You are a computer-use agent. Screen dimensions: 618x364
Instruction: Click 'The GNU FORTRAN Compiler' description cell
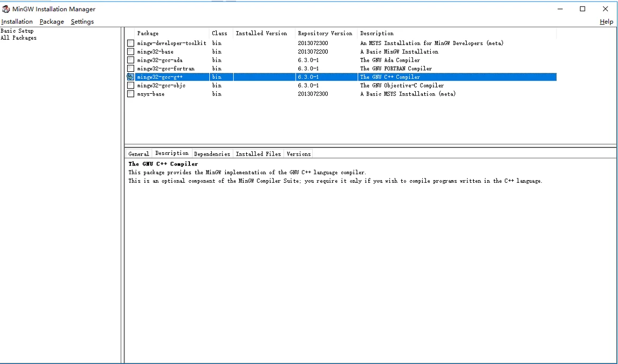coord(396,69)
